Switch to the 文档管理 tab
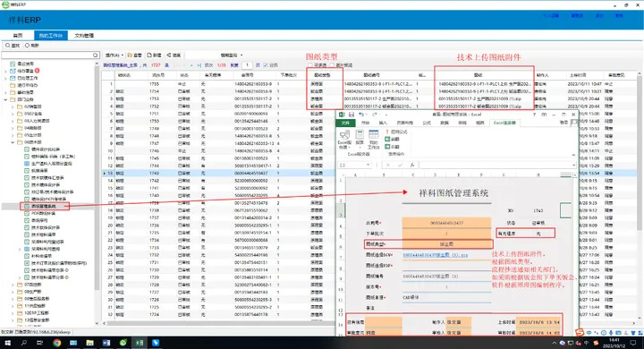The height and width of the screenshot is (349, 644). coord(84,36)
